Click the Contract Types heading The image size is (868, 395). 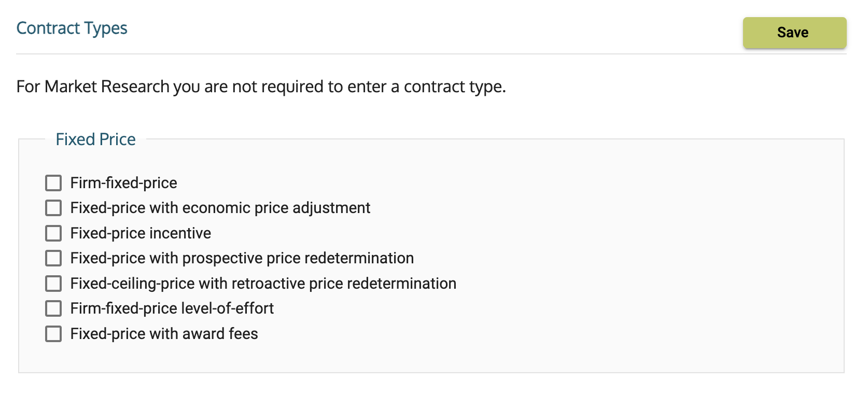(72, 28)
